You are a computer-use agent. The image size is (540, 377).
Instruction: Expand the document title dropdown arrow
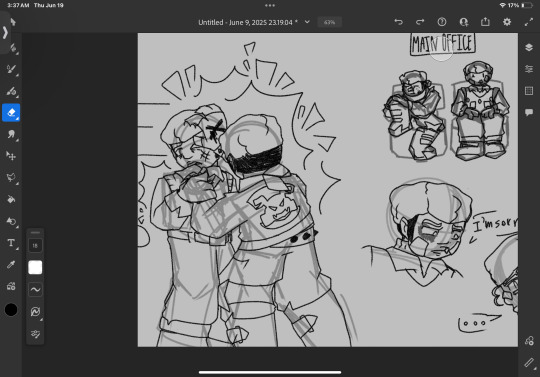click(x=307, y=22)
